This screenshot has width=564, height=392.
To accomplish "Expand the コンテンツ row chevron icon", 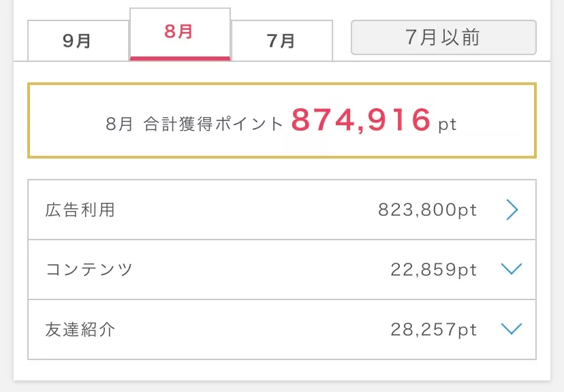I will point(512,269).
